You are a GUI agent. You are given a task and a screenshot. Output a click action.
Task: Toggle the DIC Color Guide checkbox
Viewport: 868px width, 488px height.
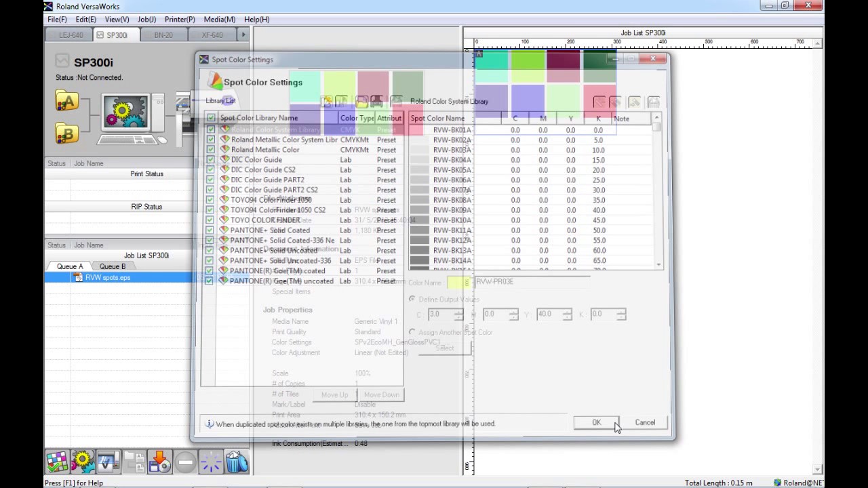pos(211,159)
